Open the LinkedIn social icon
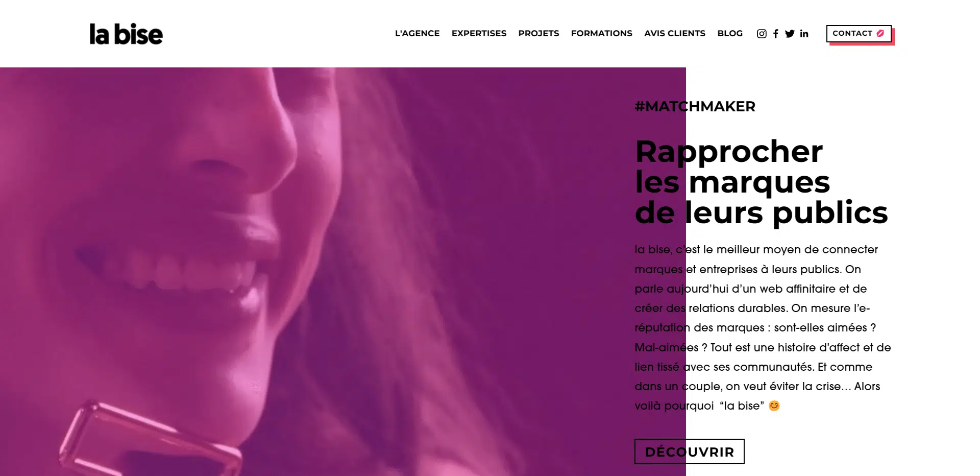This screenshot has width=980, height=476. coord(804,34)
